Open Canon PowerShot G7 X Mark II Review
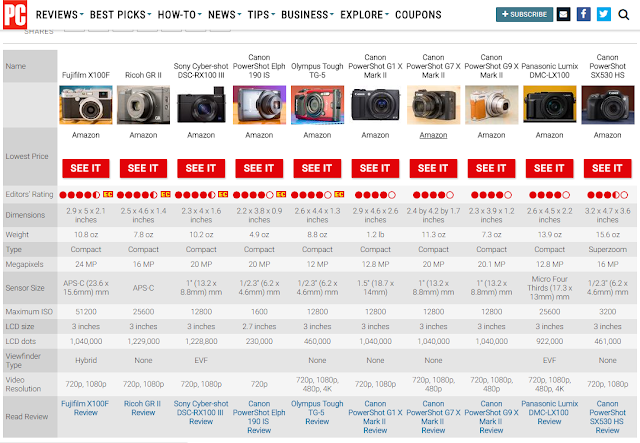The image size is (640, 443). pyautogui.click(x=433, y=417)
